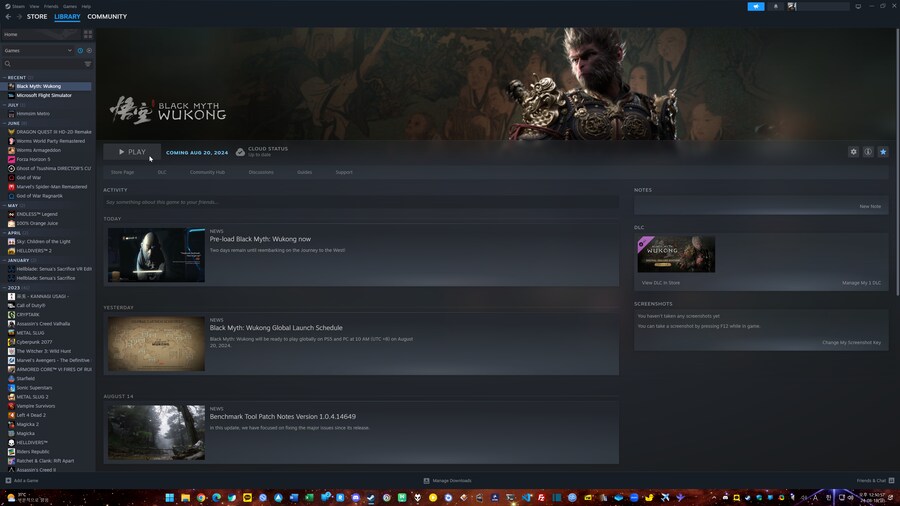Open the STORE tab
The height and width of the screenshot is (506, 900).
(x=37, y=17)
